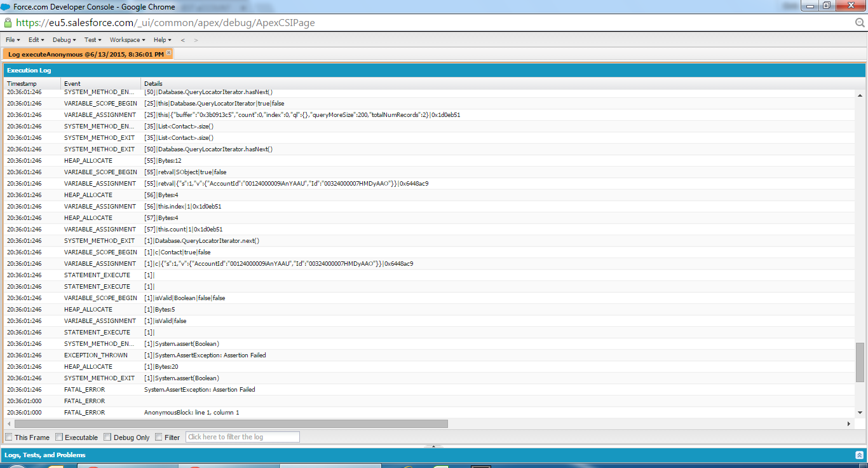Select the 'AnonymousBlock: line 1, column 1' row
Screen dimensions: 868x468
point(430,413)
